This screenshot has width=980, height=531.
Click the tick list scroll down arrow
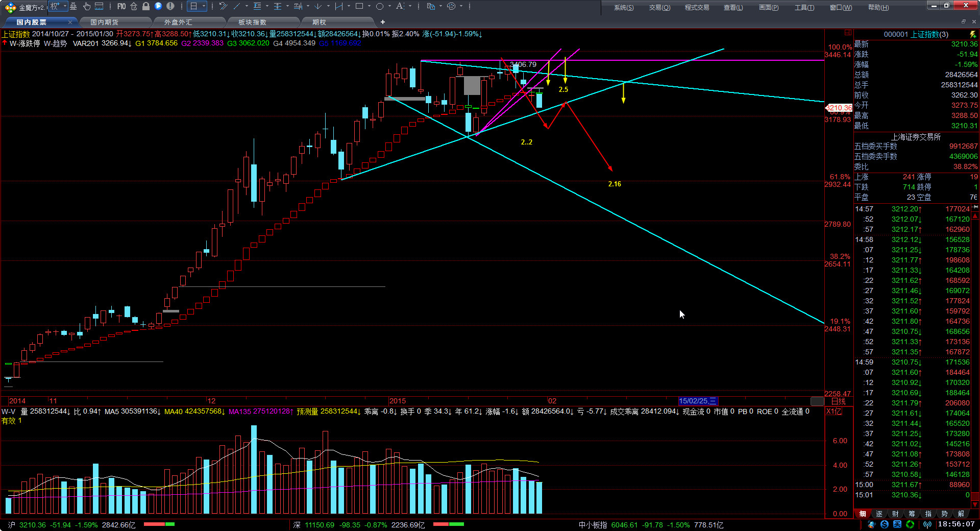(x=975, y=504)
